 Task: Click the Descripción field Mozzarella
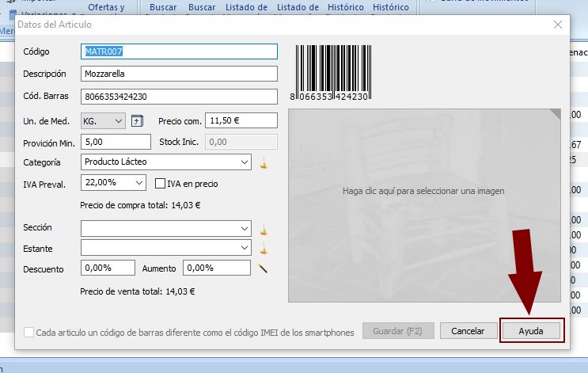tap(180, 74)
